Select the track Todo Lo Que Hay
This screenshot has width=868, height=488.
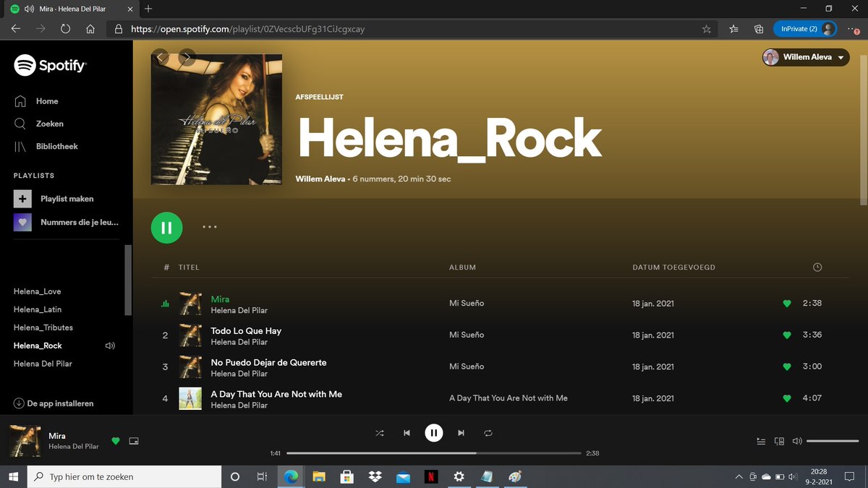tap(246, 331)
